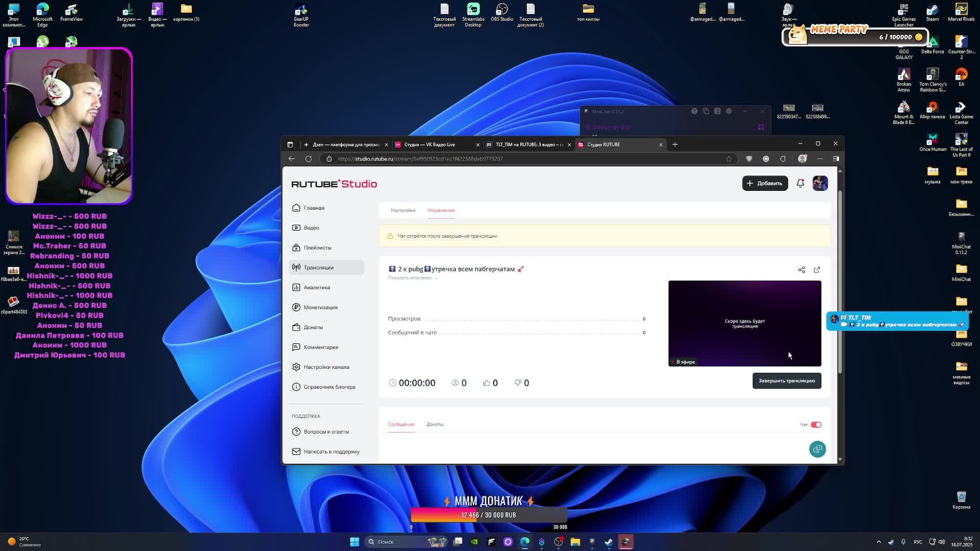Click Завершить трансляцию button
The image size is (980, 551).
click(x=787, y=381)
